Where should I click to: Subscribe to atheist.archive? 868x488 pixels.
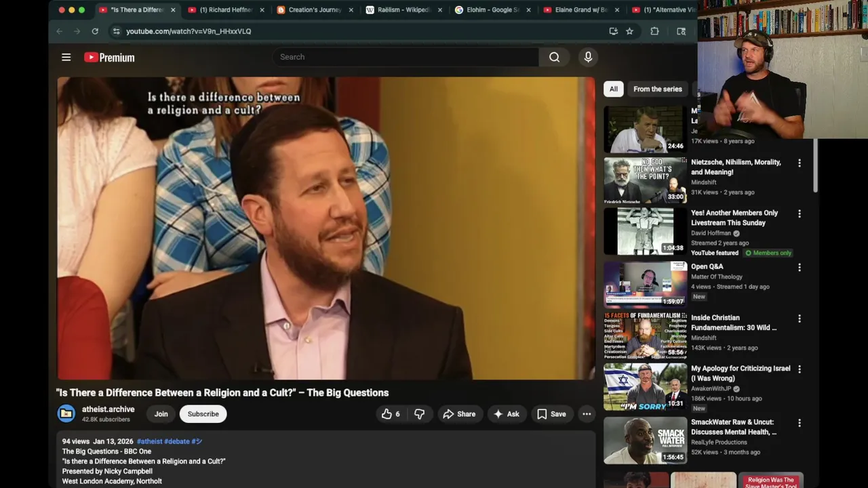[203, 414]
